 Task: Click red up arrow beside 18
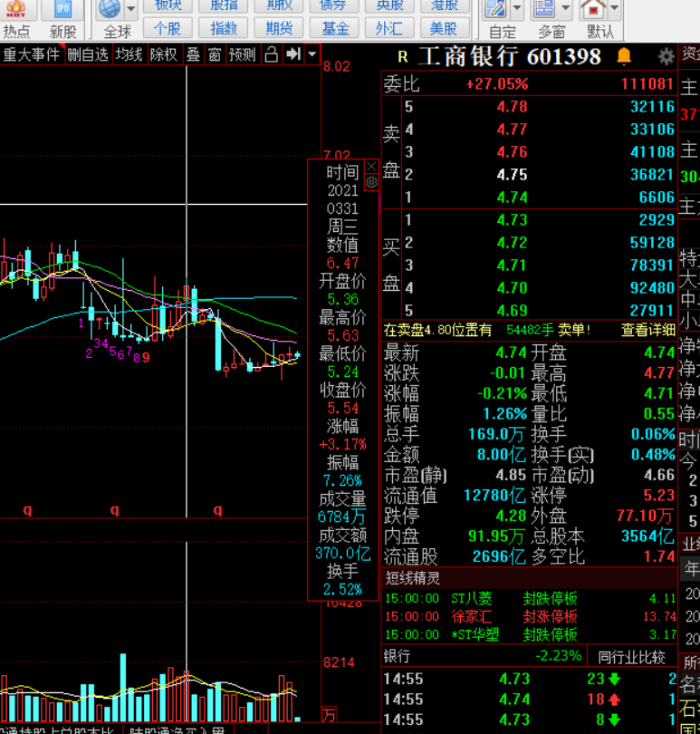click(x=614, y=700)
